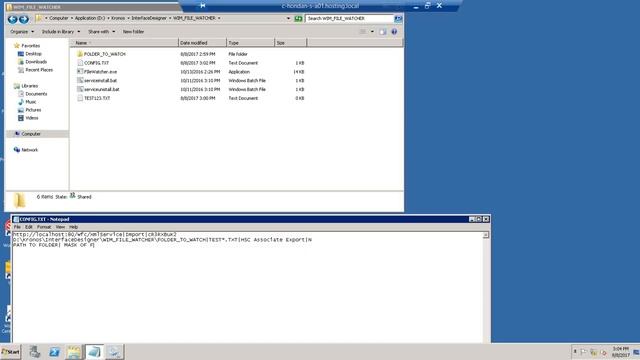
Task: Click 'Text Document' type of CONFIG.TXT
Action: (x=243, y=63)
